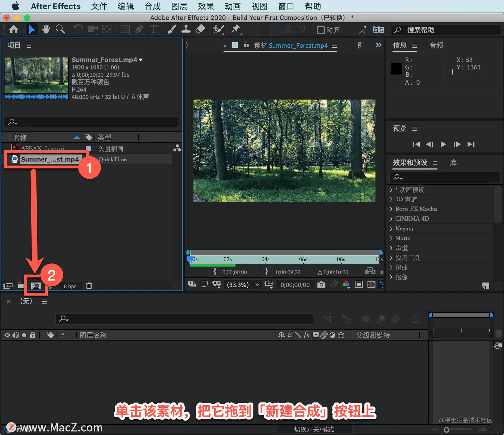The image size is (504, 435).
Task: Select the Type text tool
Action: point(153,30)
